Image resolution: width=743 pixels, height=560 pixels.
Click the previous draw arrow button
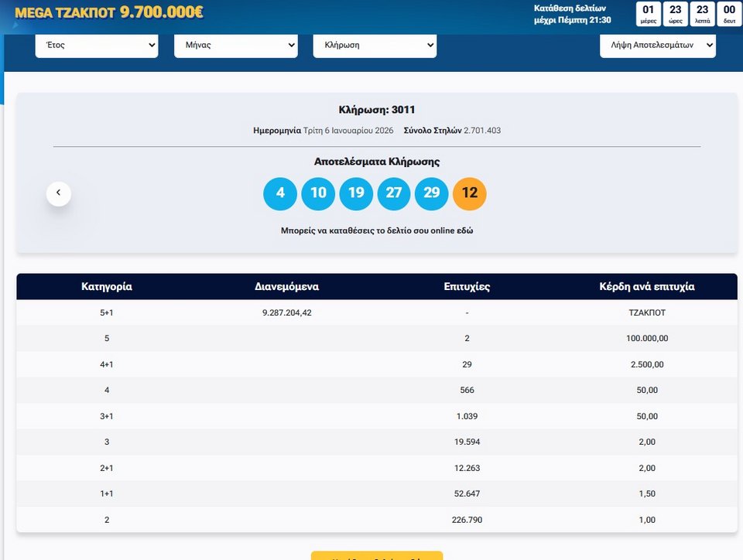pos(59,193)
